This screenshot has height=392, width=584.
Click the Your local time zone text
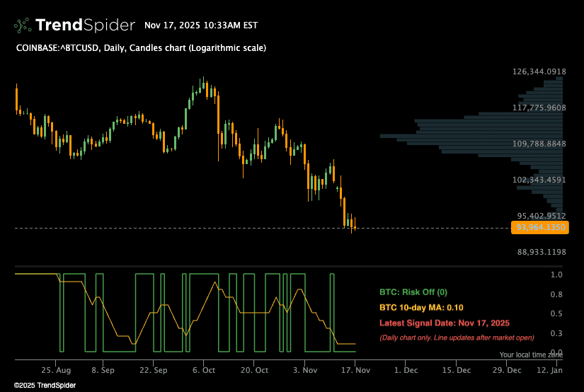531,354
